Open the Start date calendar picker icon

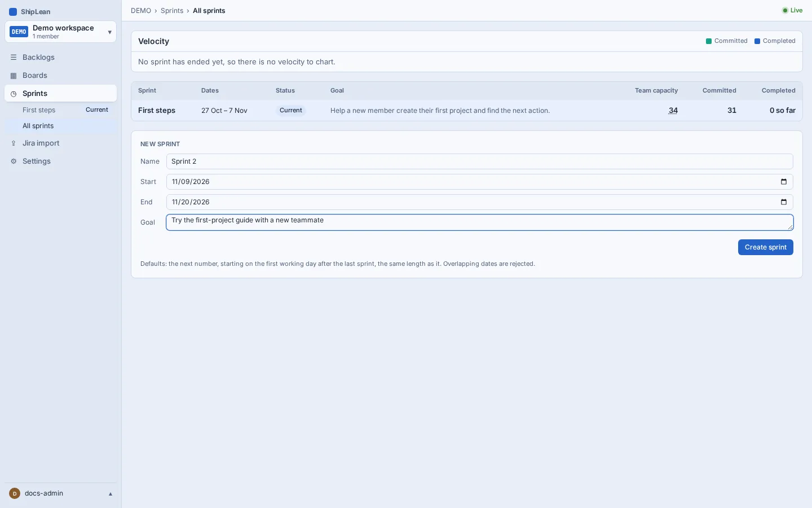784,182
